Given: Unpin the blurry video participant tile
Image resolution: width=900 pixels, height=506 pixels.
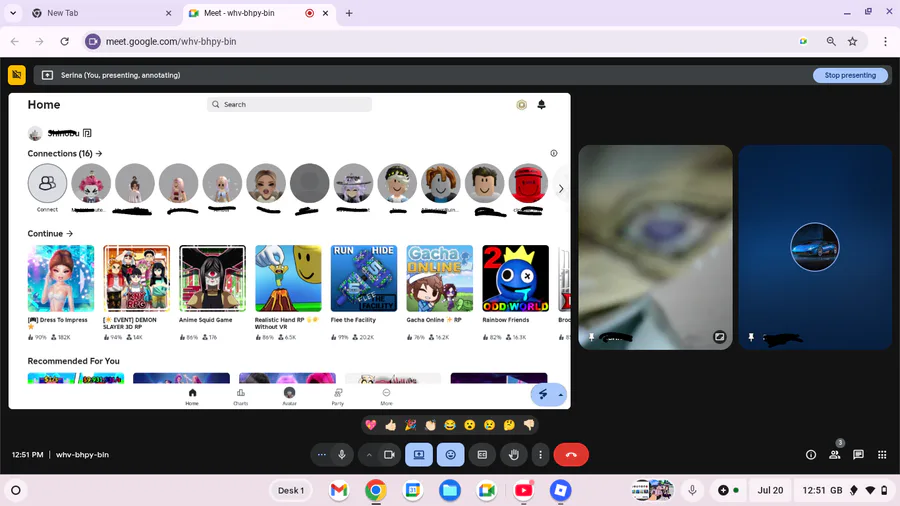Looking at the screenshot, I should 591,337.
